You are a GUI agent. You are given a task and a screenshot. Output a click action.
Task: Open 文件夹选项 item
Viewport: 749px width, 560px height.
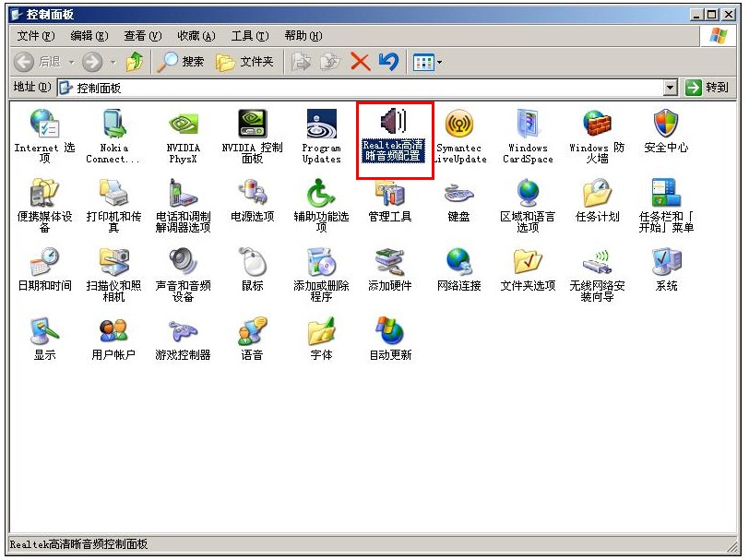pos(528,269)
